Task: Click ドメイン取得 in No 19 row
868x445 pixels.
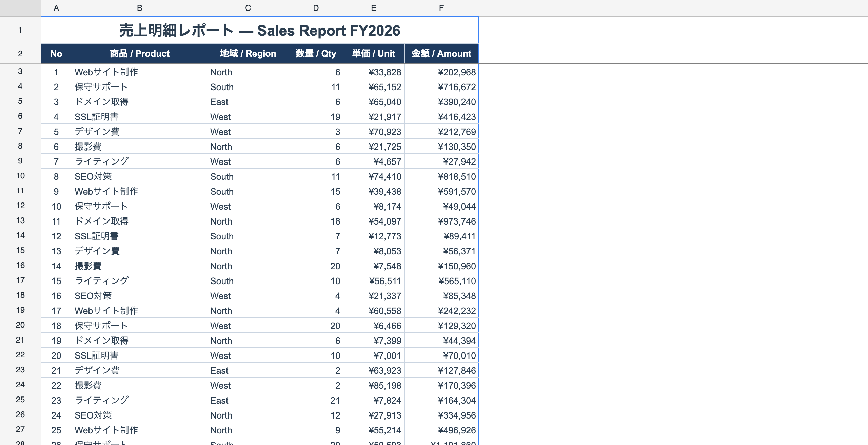Action: click(x=140, y=341)
